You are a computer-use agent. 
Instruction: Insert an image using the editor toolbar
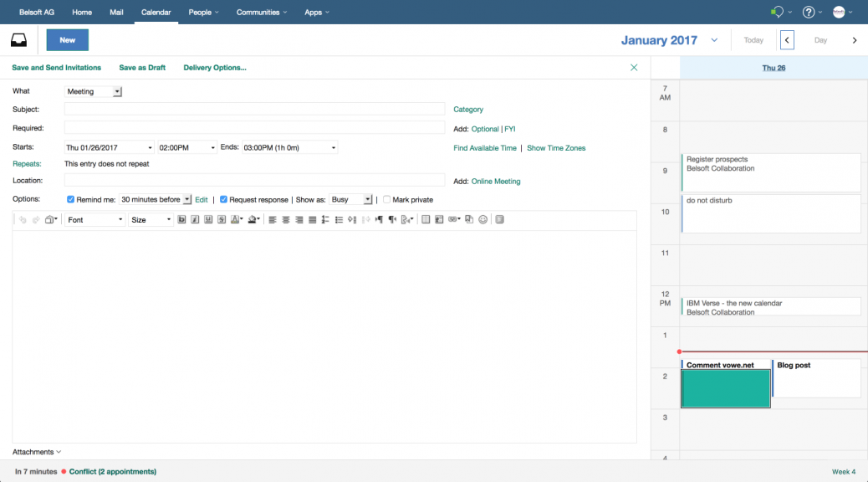pos(438,219)
